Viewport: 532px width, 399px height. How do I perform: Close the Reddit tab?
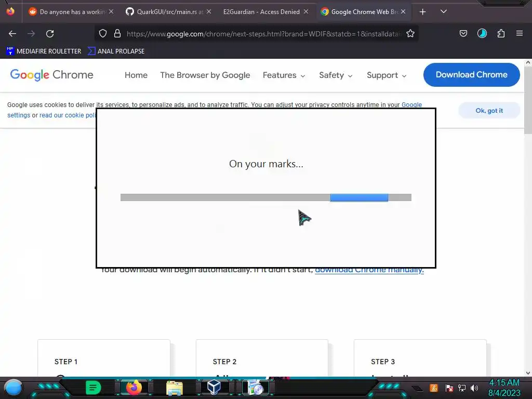(111, 11)
